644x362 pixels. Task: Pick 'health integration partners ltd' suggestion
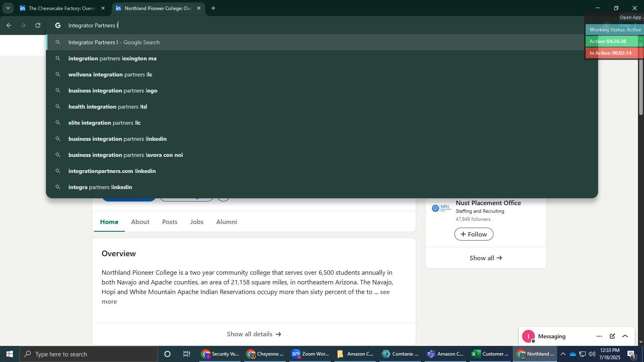point(322,107)
